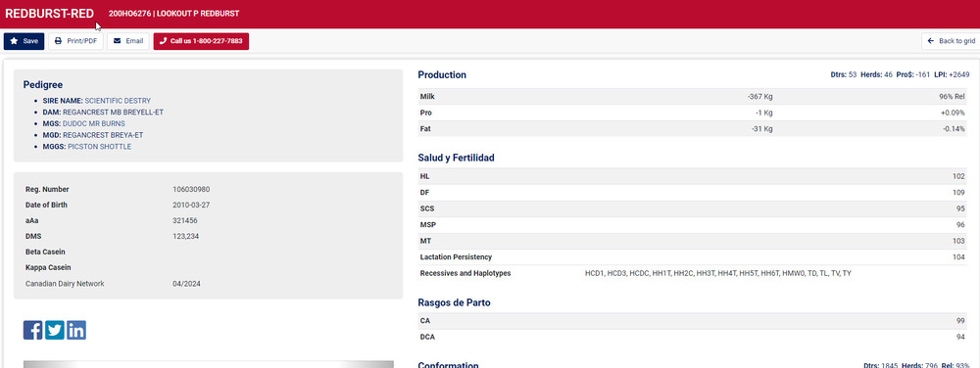This screenshot has height=368, width=980.
Task: Select MGD name REGANCREST BREYA-ET
Action: (x=103, y=135)
